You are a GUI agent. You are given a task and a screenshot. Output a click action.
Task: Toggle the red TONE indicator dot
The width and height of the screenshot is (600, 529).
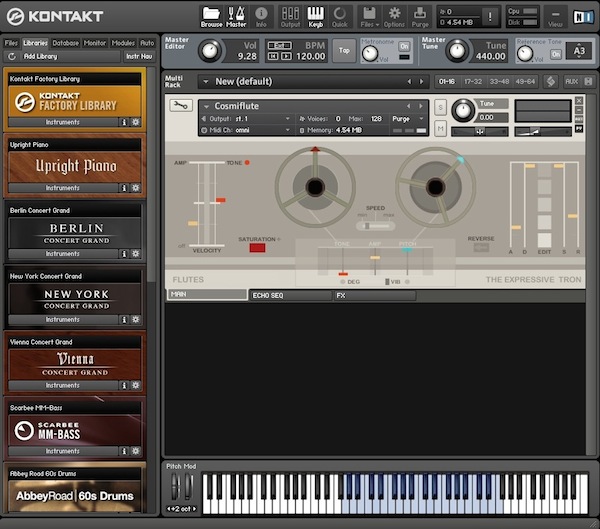coord(247,163)
